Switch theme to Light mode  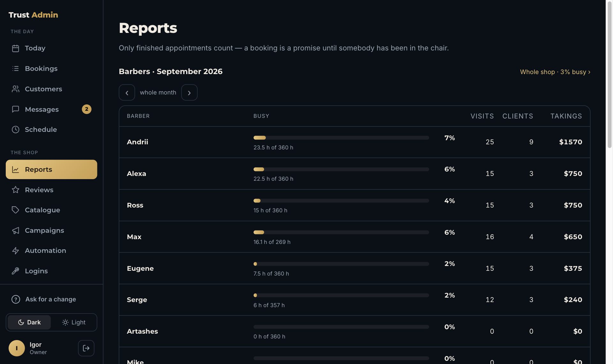(74, 322)
